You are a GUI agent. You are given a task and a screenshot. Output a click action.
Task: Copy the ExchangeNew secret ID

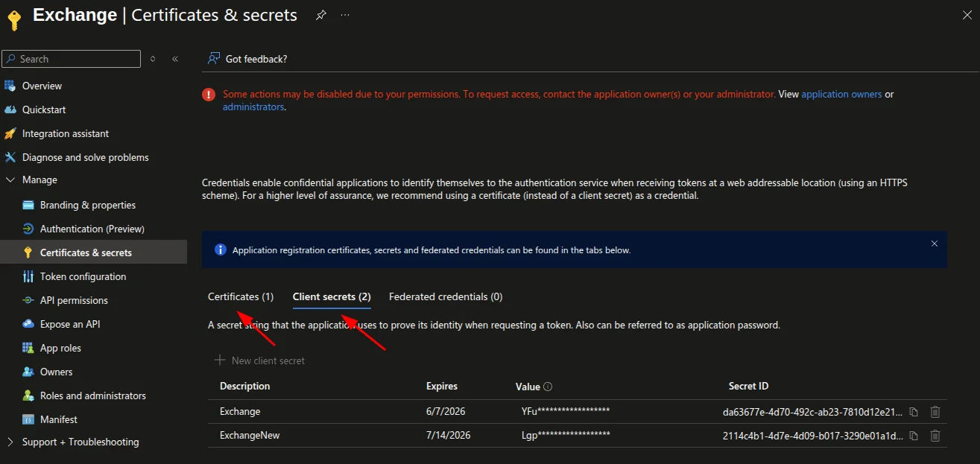[914, 436]
